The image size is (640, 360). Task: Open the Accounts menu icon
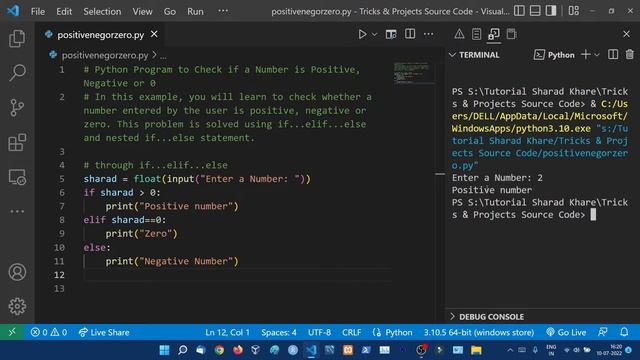pos(17,272)
